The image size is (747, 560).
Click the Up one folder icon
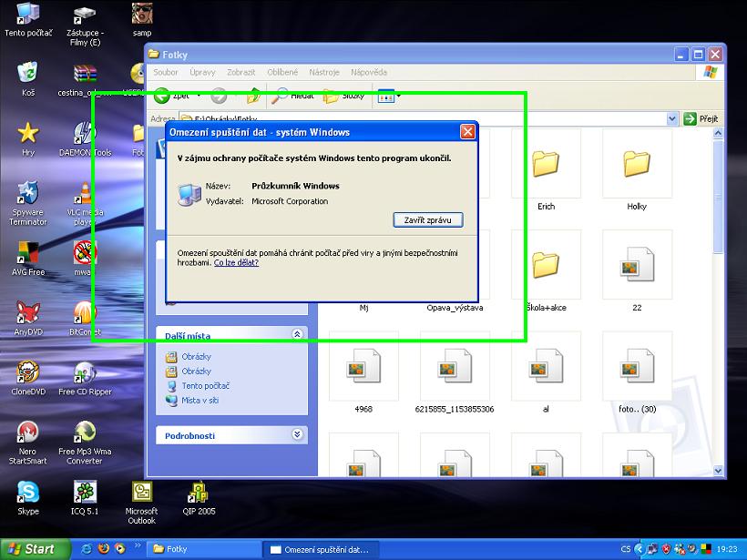pyautogui.click(x=254, y=96)
